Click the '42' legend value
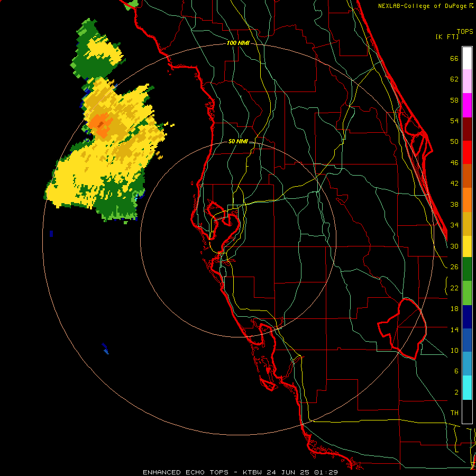The height and width of the screenshot is (476, 476). click(454, 184)
